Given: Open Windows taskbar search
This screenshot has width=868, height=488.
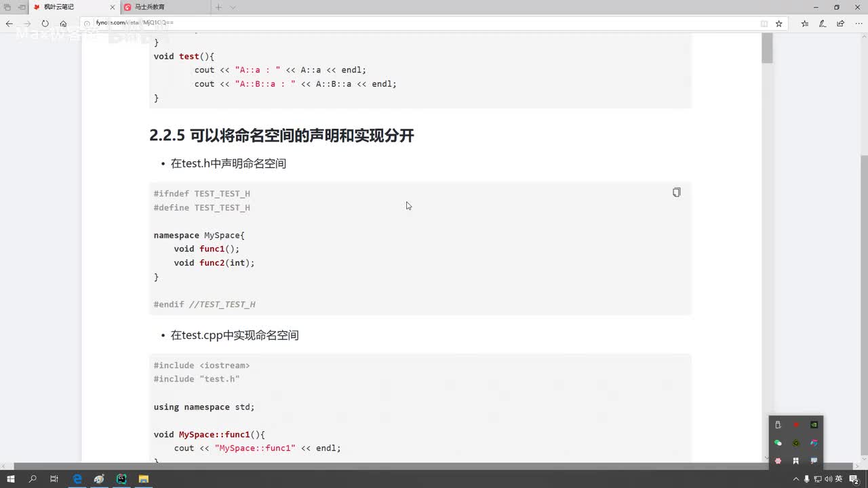Looking at the screenshot, I should pyautogui.click(x=33, y=479).
